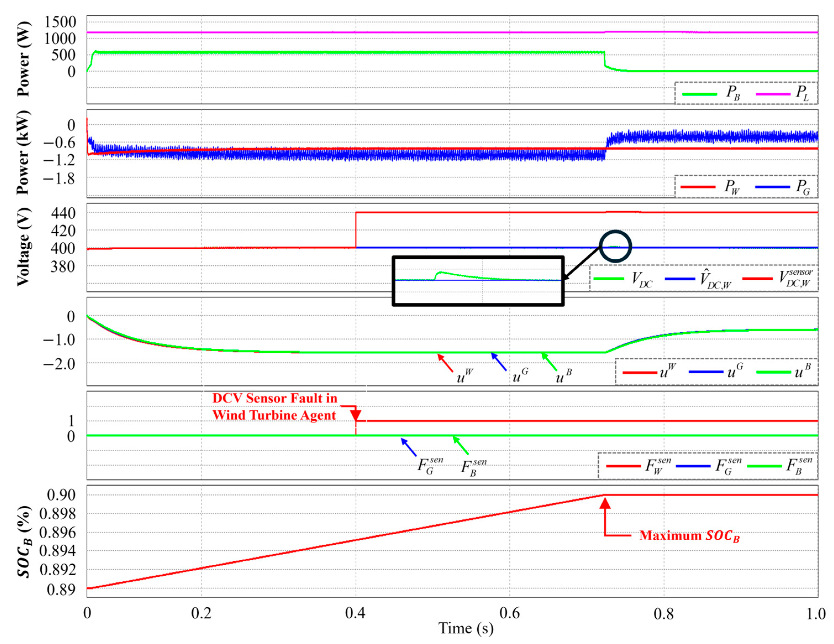This screenshot has height=644, width=834.
Task: Click the green arrow pointing to u^B curve
Action: (x=549, y=362)
